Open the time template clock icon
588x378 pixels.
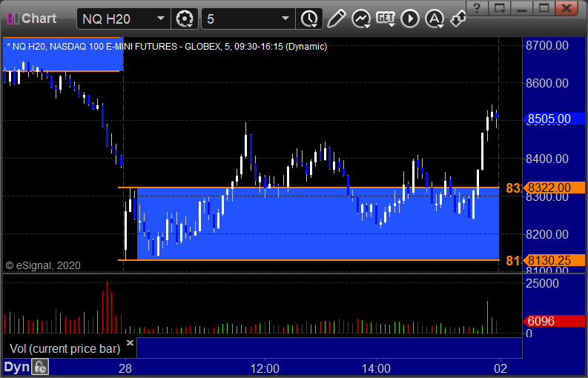(x=309, y=19)
